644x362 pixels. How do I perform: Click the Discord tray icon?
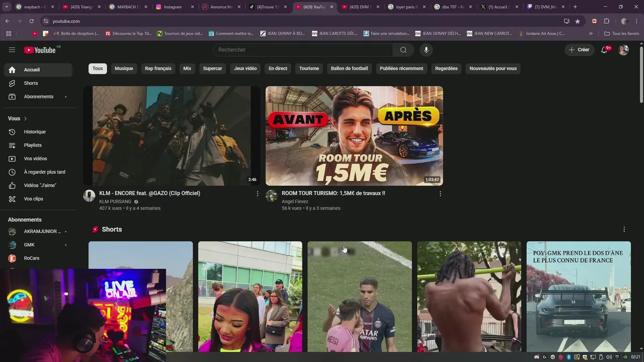click(536, 357)
